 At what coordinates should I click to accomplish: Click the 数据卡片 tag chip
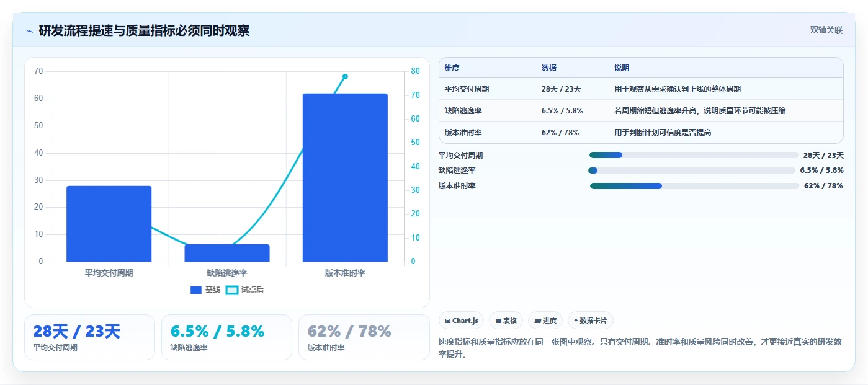[590, 321]
